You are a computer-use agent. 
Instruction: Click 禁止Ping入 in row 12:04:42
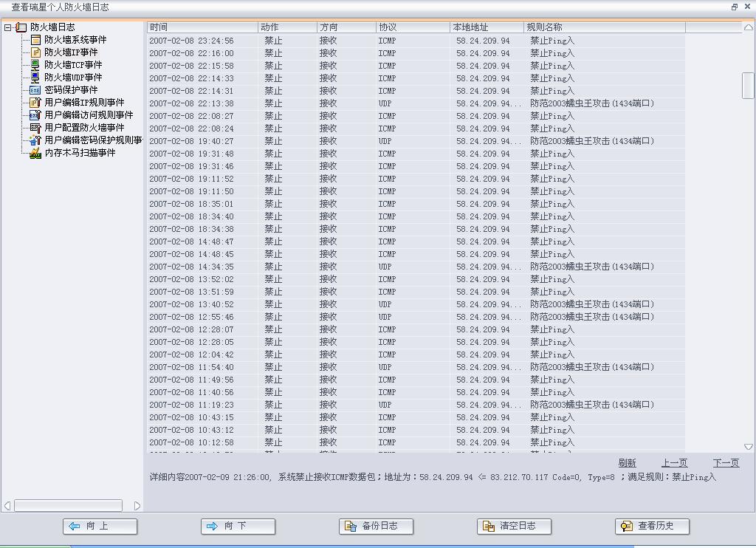coord(552,355)
